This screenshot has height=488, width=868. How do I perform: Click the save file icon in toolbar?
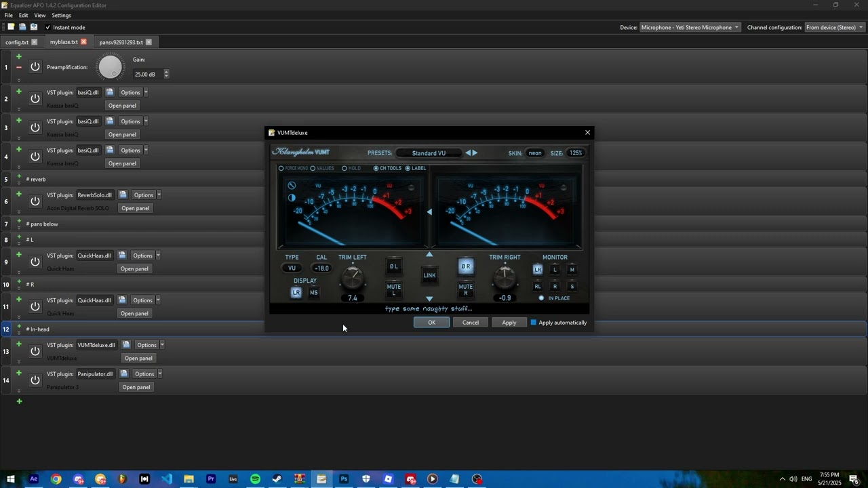pyautogui.click(x=34, y=27)
